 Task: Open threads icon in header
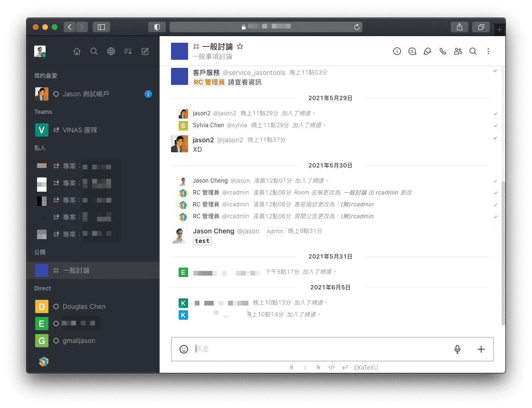412,51
